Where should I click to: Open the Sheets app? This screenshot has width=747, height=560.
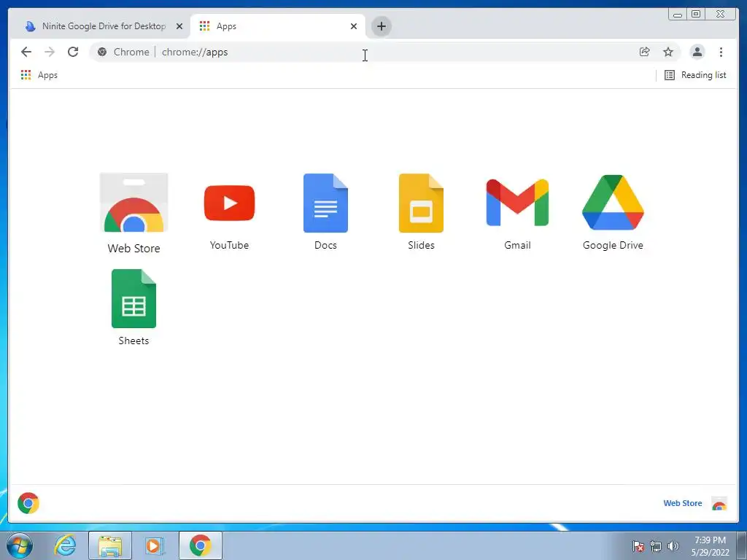[x=134, y=298]
